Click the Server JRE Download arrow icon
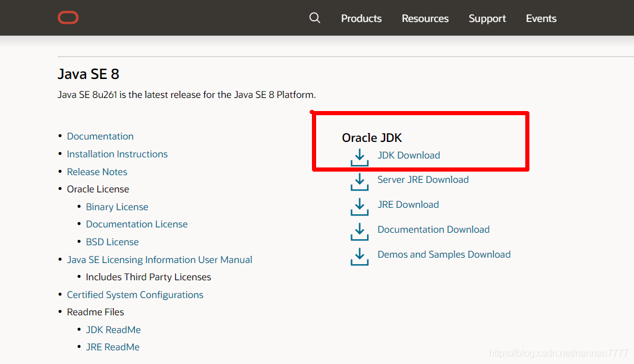634x364 pixels. [x=359, y=182]
